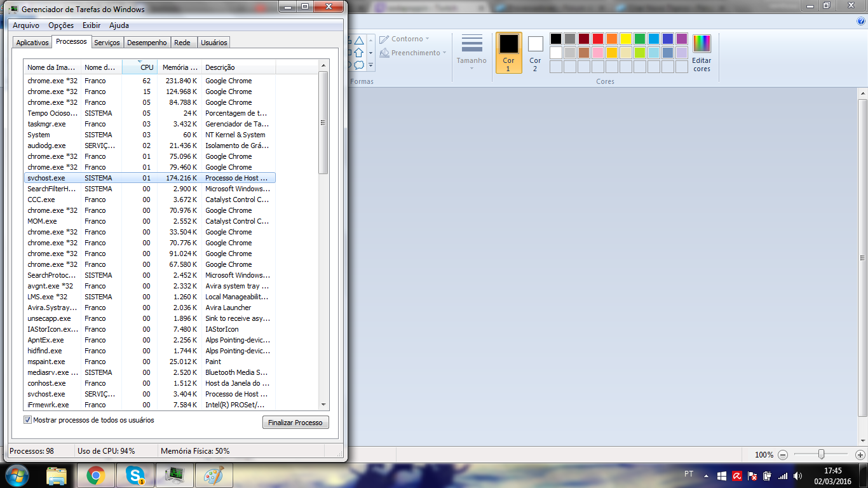Viewport: 868px width, 488px height.
Task: Click process list scrollbar down arrow
Action: (323, 405)
